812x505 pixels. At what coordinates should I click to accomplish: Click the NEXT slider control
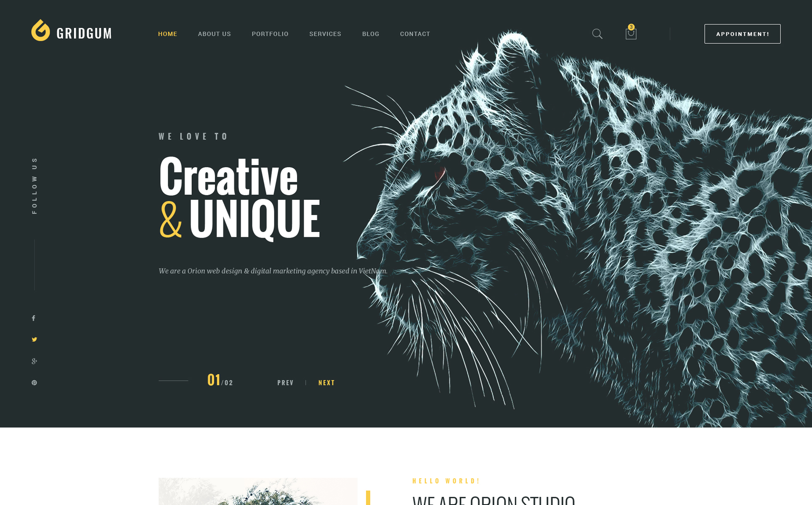(x=326, y=382)
